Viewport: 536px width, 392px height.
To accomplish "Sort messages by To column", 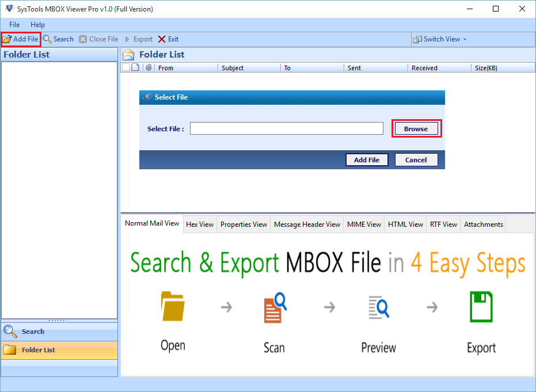I will tap(313, 68).
